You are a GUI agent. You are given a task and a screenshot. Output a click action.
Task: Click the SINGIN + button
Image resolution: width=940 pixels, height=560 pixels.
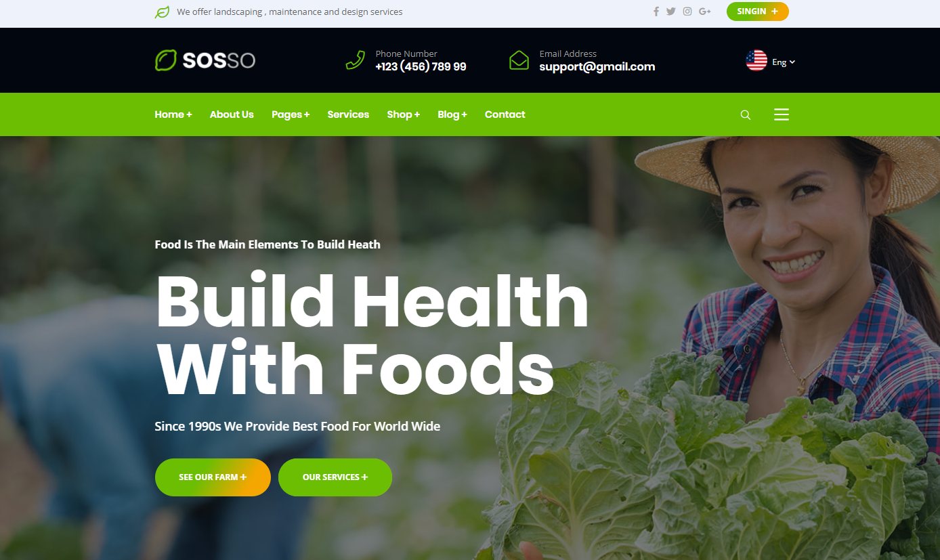point(758,12)
